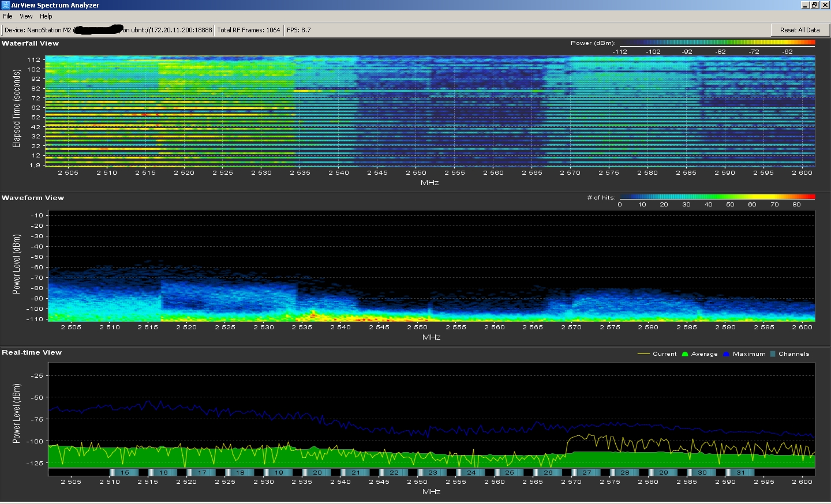
Task: Select channel 20 marker in Real-time View
Action: (317, 472)
